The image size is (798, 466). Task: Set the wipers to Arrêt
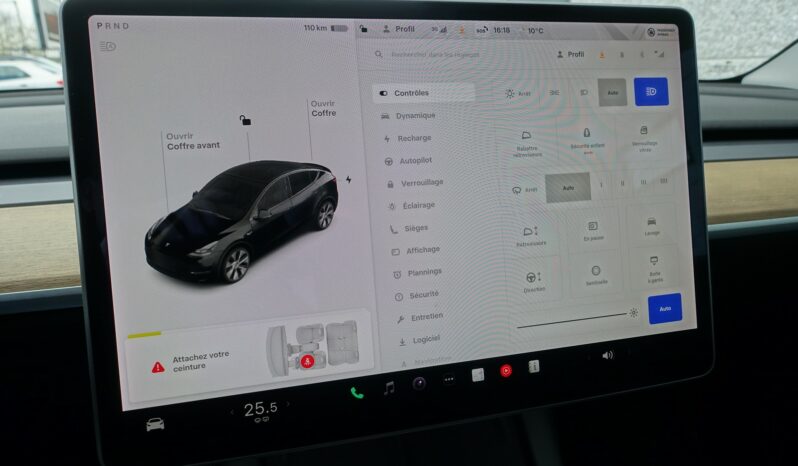click(x=524, y=190)
